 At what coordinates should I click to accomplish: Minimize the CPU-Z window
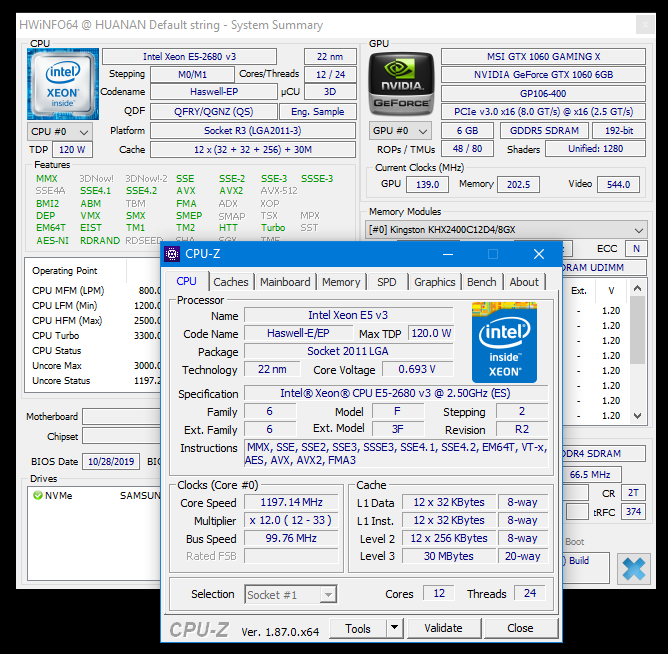pyautogui.click(x=448, y=254)
